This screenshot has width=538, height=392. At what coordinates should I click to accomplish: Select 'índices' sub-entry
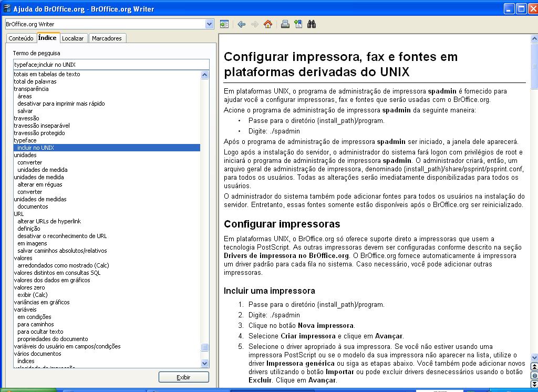26,361
